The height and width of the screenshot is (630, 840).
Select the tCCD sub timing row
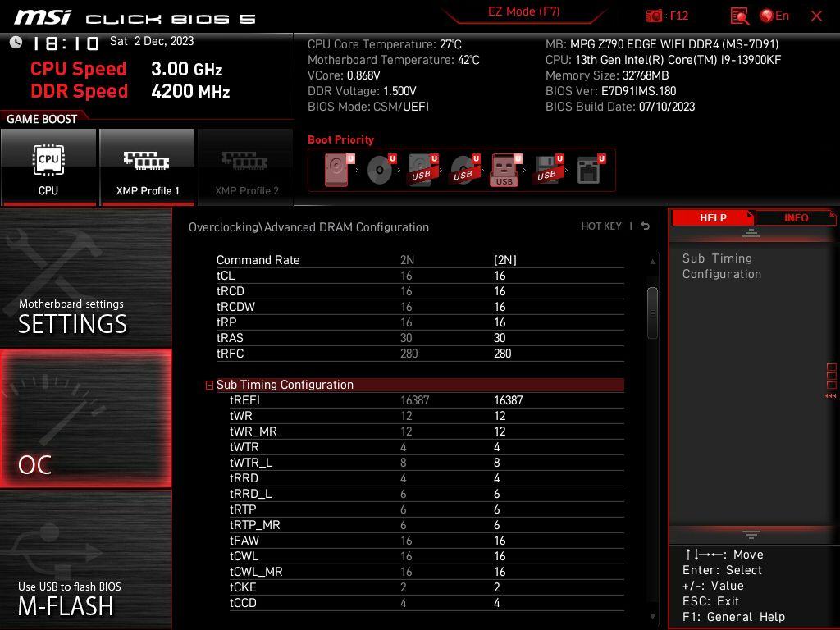427,603
